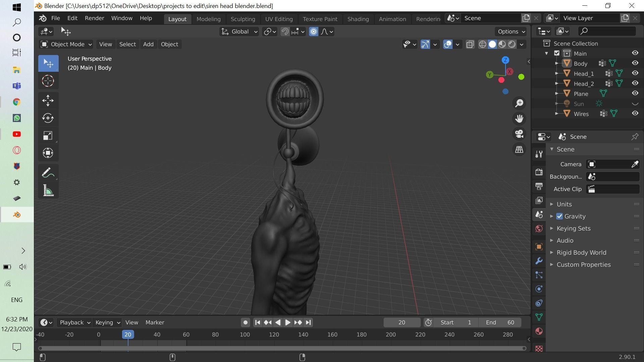Hide the Plane object
The image size is (644, 362).
tap(635, 93)
